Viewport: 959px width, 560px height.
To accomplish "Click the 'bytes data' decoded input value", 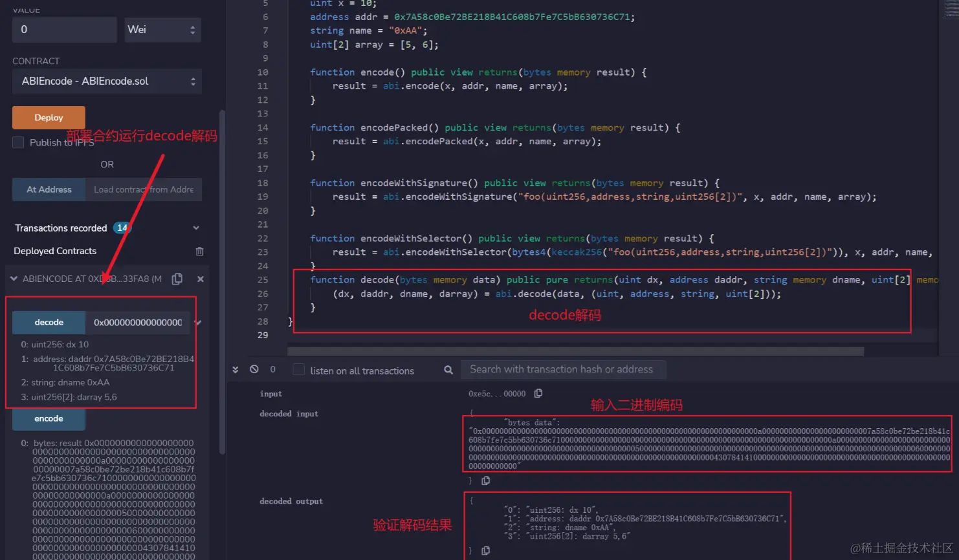I will [709, 444].
